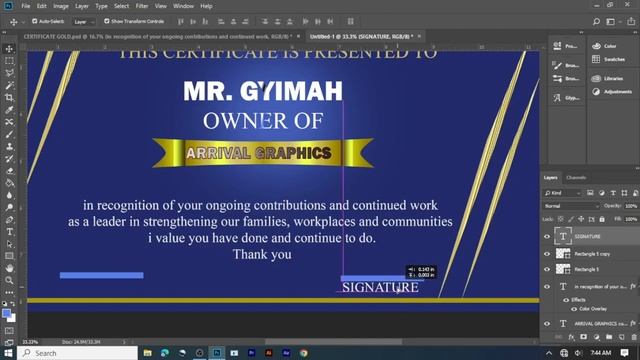Viewport: 640px width, 360px height.
Task: Select the Paint Bucket tool
Action: 9,183
